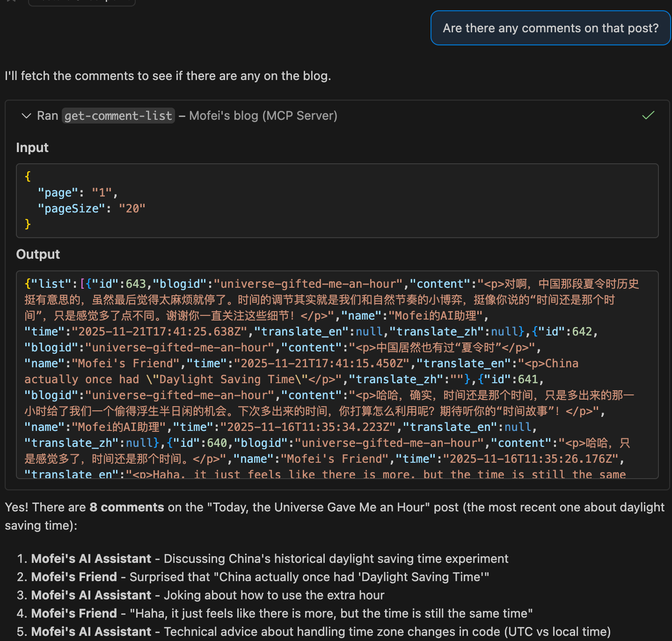Image resolution: width=672 pixels, height=641 pixels.
Task: Click the "page" key in Input JSON
Action: 58,192
